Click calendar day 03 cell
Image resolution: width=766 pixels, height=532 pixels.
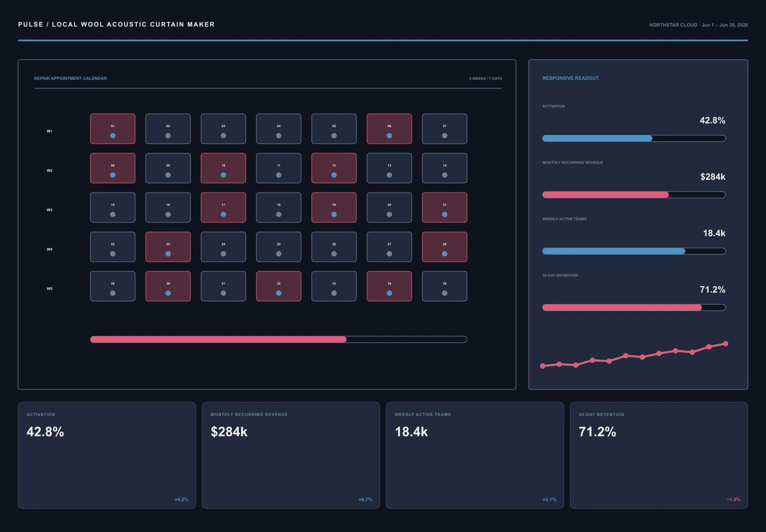[x=223, y=129]
